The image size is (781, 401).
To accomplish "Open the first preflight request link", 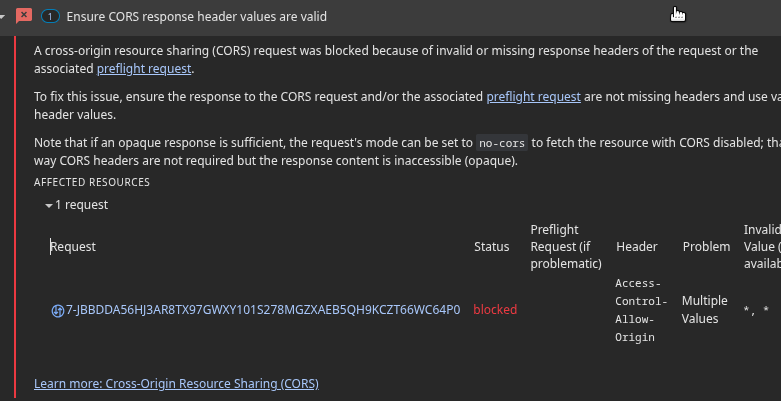I will tap(143, 69).
